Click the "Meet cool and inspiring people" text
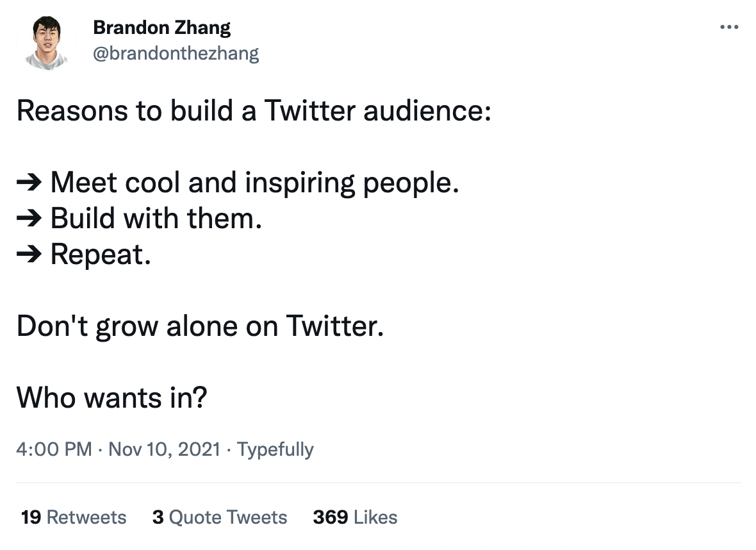The image size is (756, 550). tap(254, 183)
